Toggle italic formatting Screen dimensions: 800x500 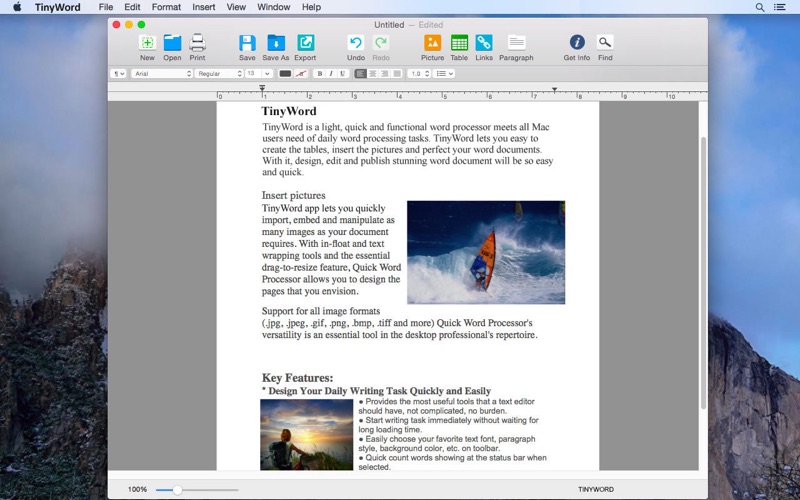[x=331, y=74]
